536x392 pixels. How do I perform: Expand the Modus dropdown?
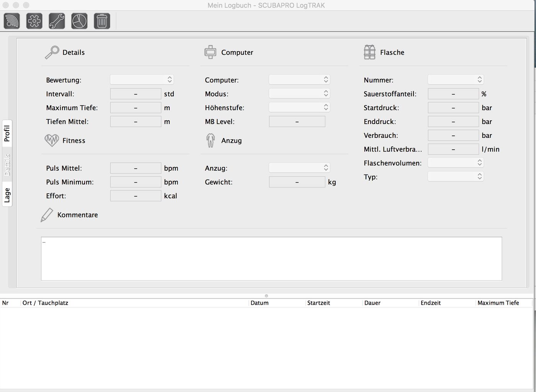pos(299,93)
